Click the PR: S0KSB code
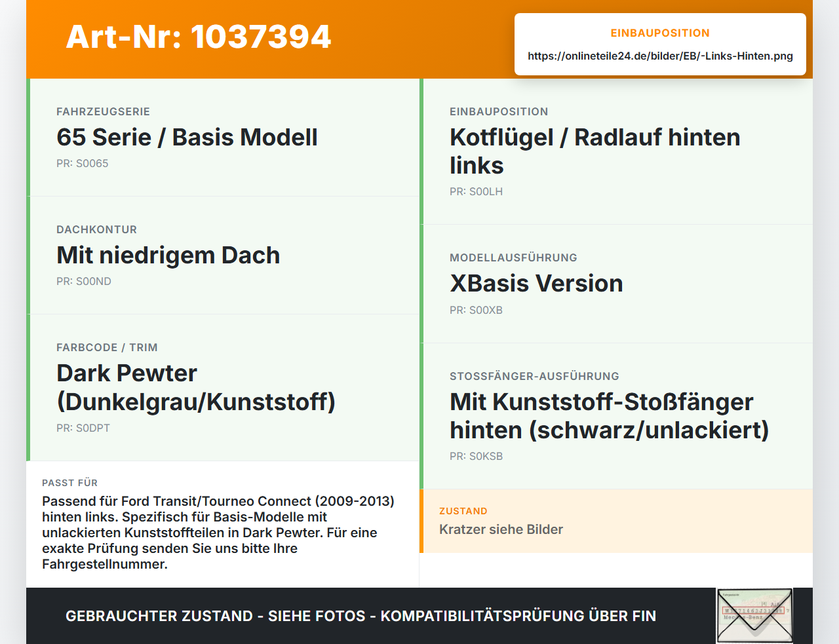This screenshot has width=839, height=644. 476,456
